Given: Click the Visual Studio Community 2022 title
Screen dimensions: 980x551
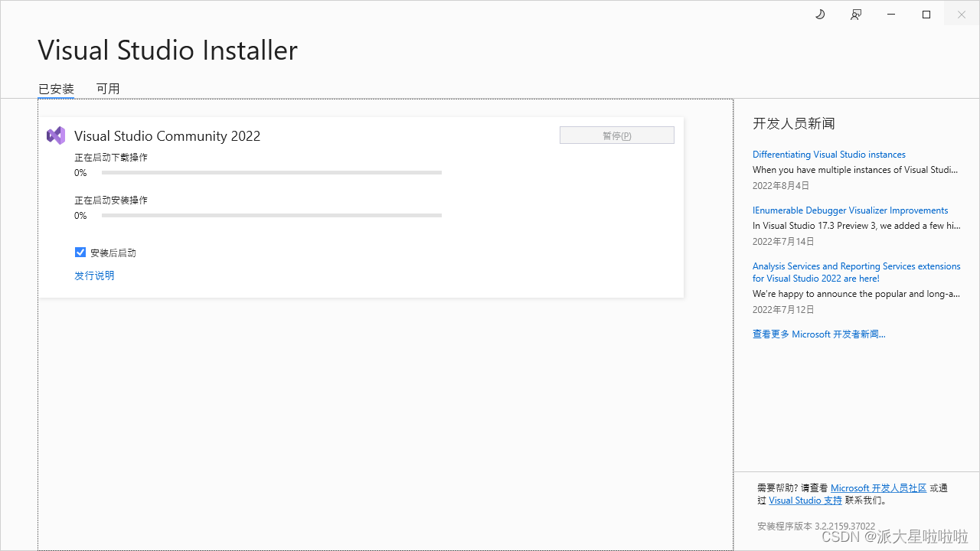Looking at the screenshot, I should [x=168, y=136].
